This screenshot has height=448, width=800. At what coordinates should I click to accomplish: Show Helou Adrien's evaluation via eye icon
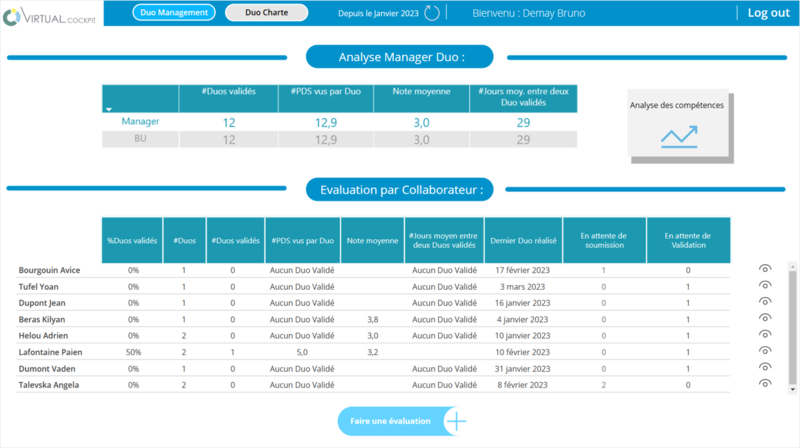765,334
